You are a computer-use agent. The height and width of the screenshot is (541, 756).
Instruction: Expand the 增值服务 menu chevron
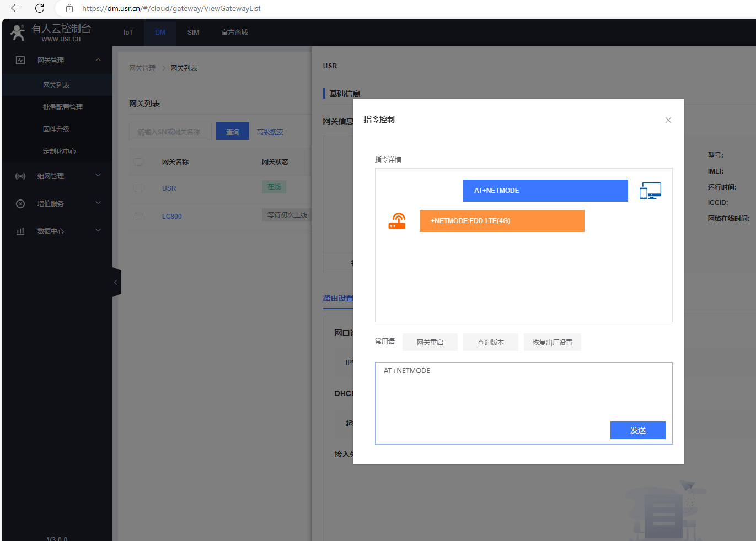click(x=98, y=203)
